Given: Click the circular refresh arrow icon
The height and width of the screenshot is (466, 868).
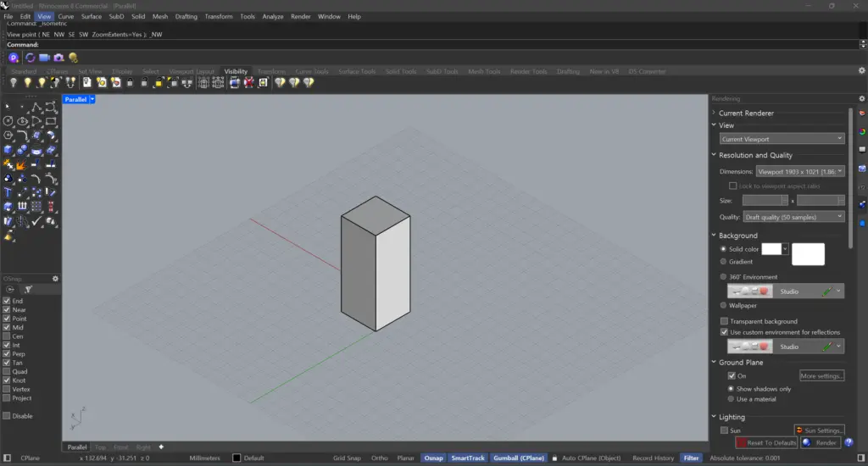Looking at the screenshot, I should point(30,58).
